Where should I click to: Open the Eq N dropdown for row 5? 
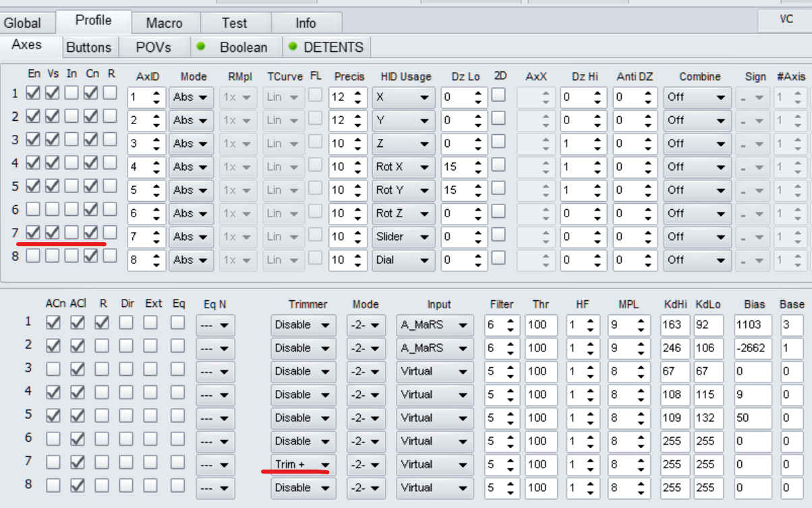215,418
